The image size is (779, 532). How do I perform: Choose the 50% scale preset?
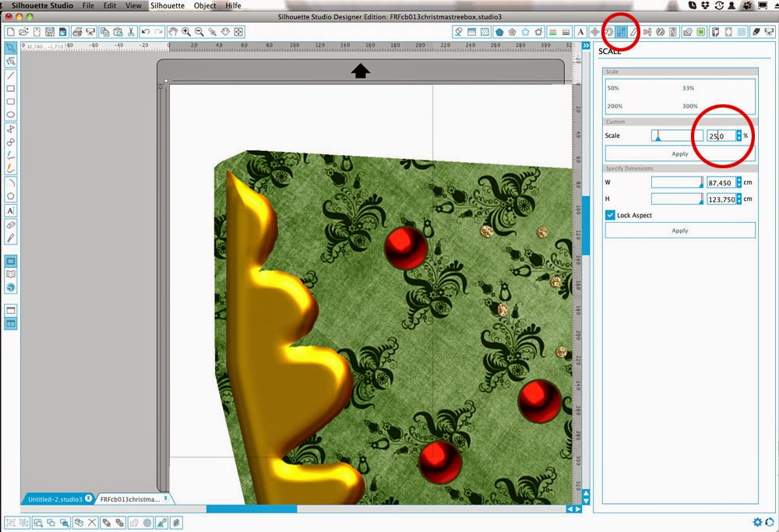point(613,88)
